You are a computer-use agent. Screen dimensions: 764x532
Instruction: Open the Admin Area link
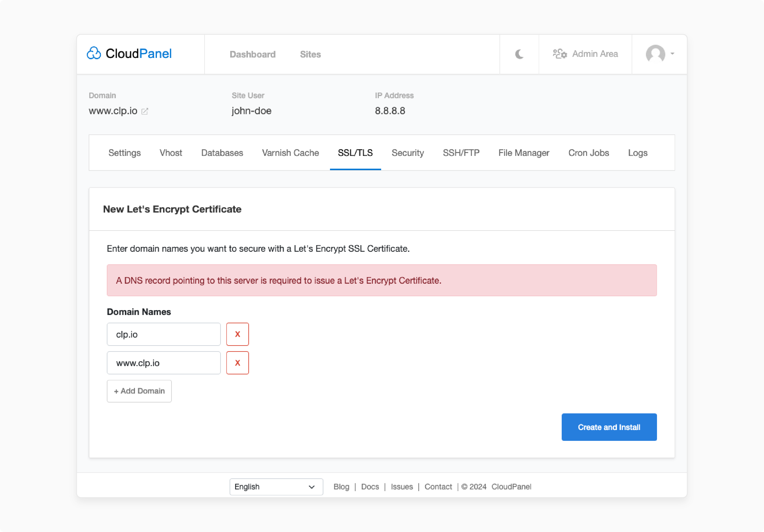[585, 54]
